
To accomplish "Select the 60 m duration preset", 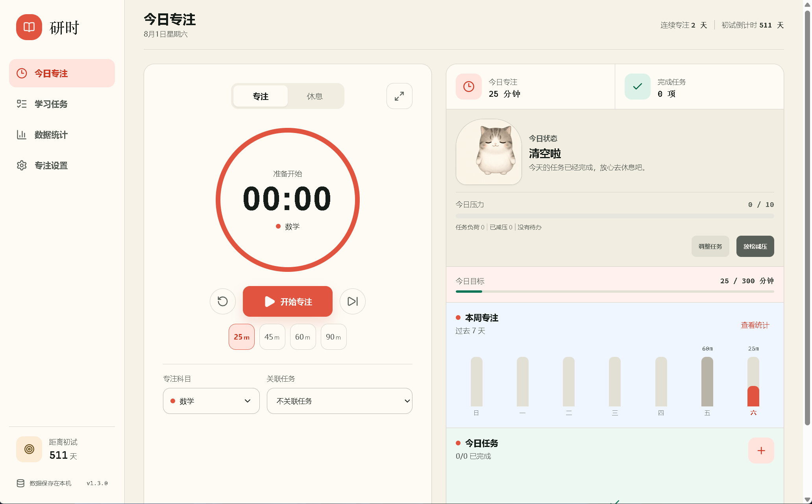I will [x=303, y=337].
